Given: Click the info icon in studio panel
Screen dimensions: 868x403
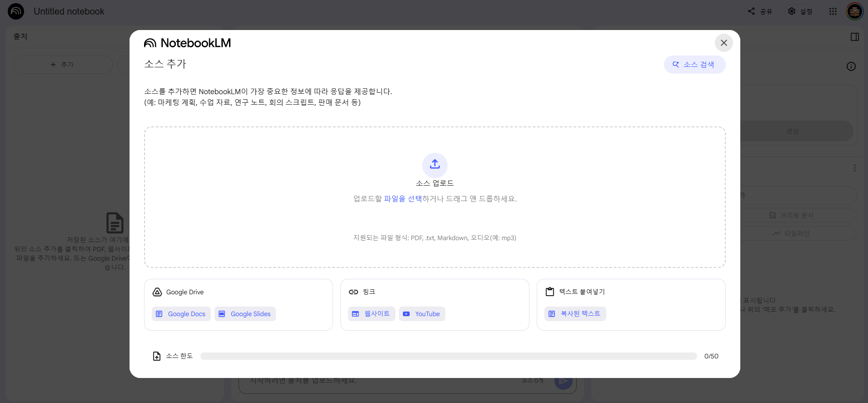Looking at the screenshot, I should click(x=851, y=66).
